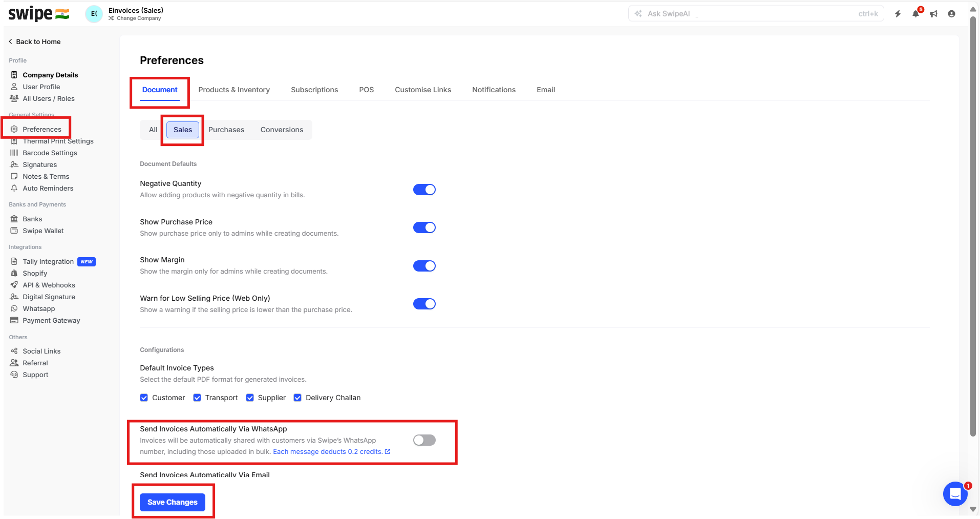Image resolution: width=980 pixels, height=519 pixels.
Task: Open the user account avatar icon
Action: click(x=951, y=14)
